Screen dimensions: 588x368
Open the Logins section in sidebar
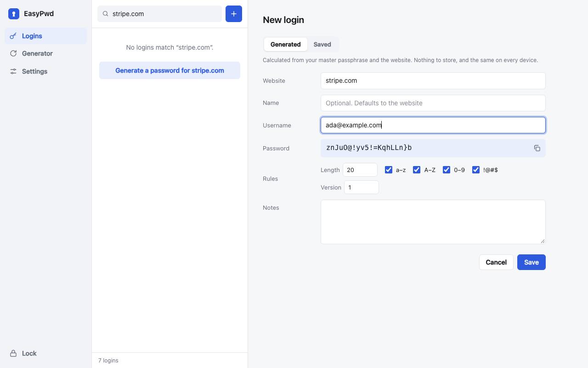pos(45,36)
